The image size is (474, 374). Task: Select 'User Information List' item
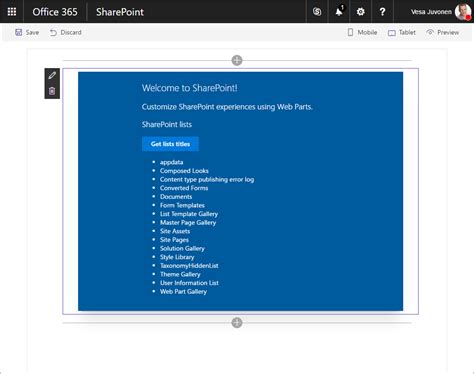[189, 283]
